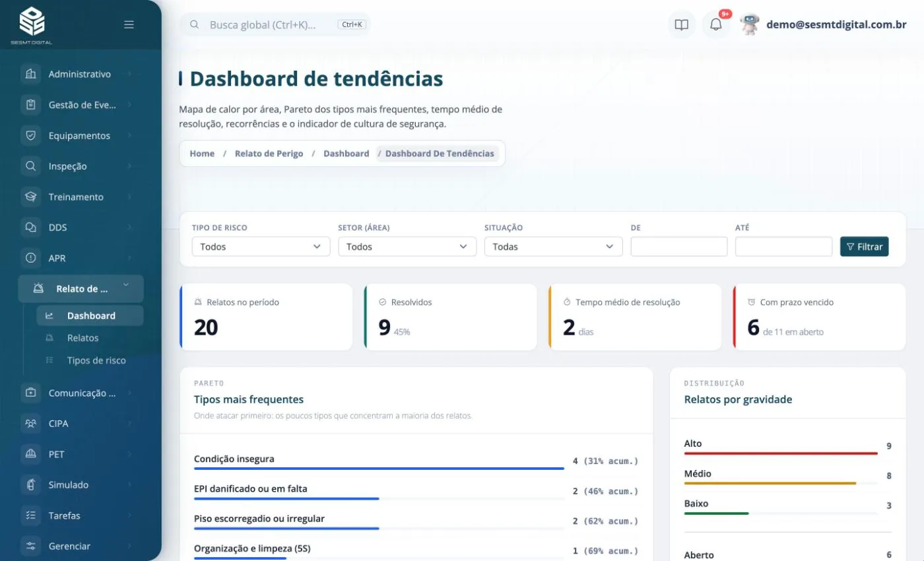The image size is (924, 561).
Task: Expand the Treinamento menu chevron
Action: click(x=129, y=197)
